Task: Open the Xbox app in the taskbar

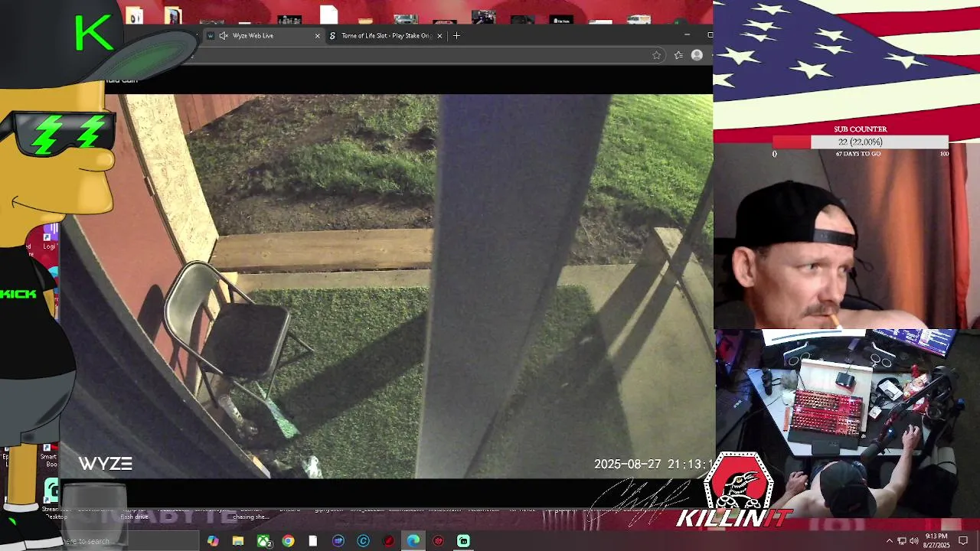Action: click(x=263, y=541)
